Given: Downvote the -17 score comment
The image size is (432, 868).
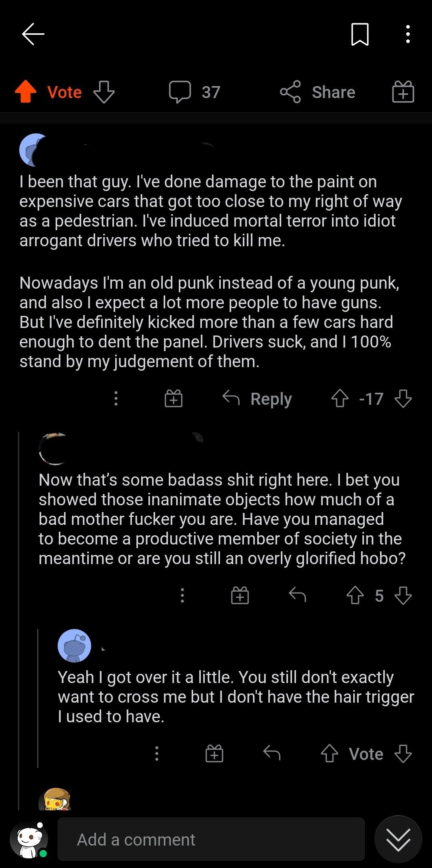Looking at the screenshot, I should [x=403, y=398].
